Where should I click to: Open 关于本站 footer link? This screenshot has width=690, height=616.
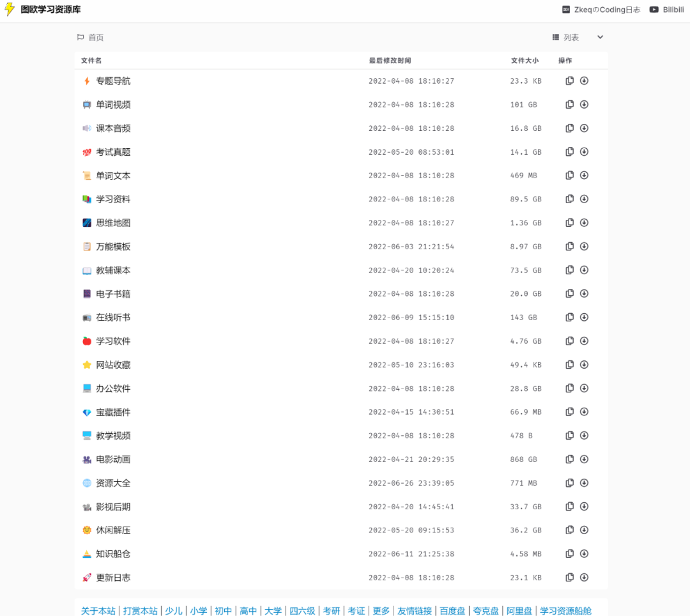tap(98, 611)
